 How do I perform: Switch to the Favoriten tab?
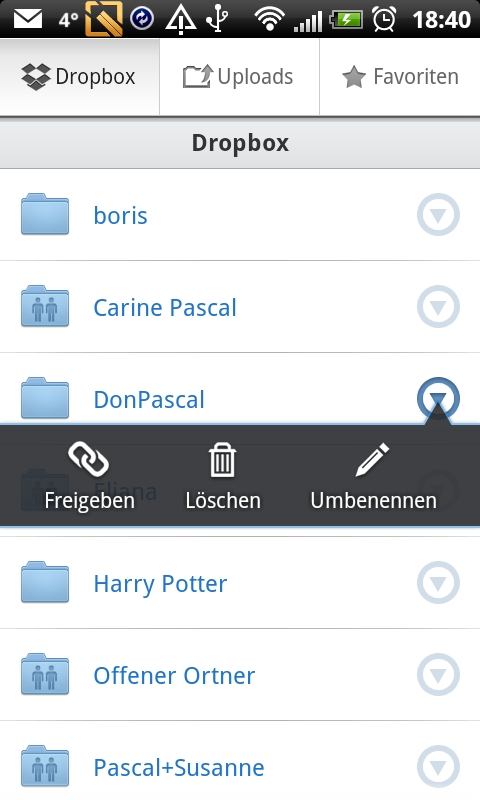pyautogui.click(x=400, y=77)
